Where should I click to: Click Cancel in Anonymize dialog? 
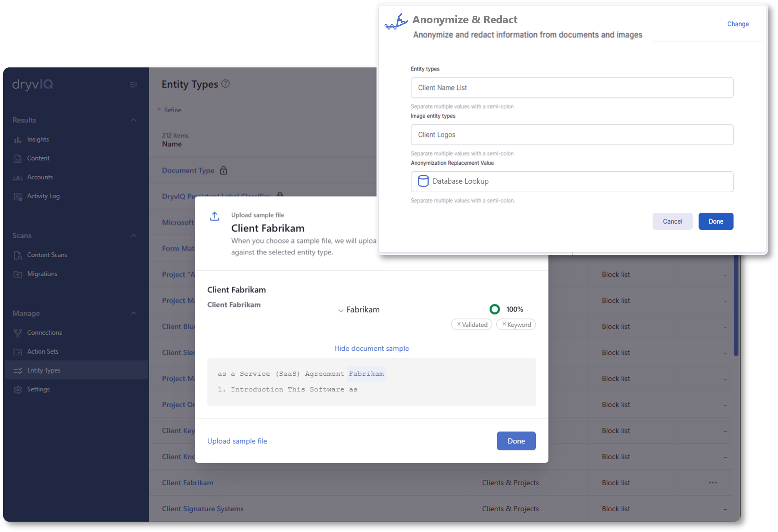click(672, 221)
